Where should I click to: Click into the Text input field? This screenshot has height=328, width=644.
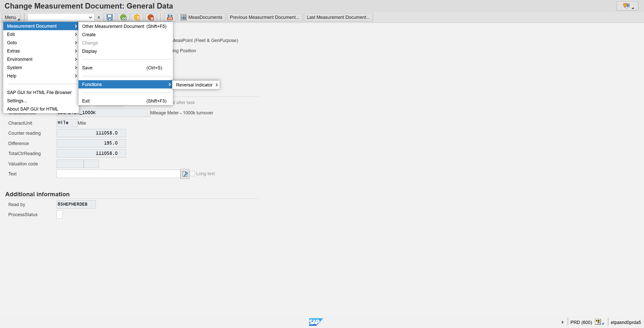(118, 174)
